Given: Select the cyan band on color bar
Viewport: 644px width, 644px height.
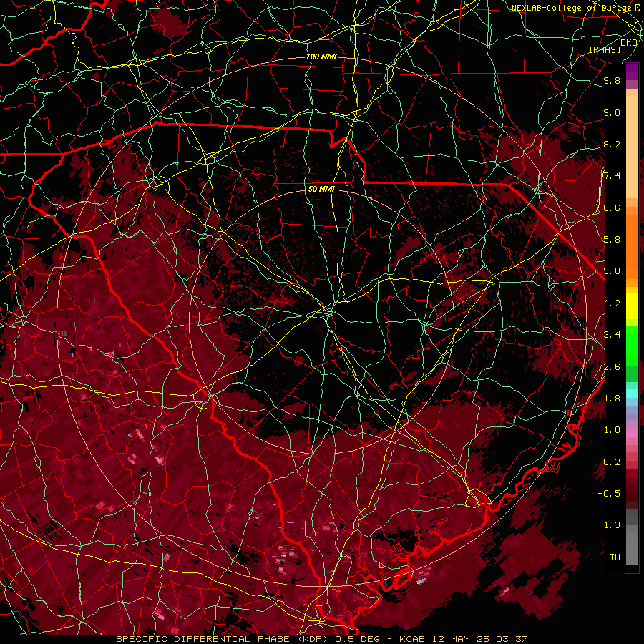Looking at the screenshot, I should coord(632,394).
